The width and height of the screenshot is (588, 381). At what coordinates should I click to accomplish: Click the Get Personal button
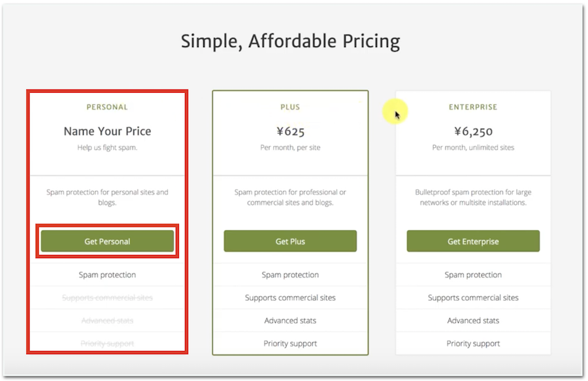107,241
